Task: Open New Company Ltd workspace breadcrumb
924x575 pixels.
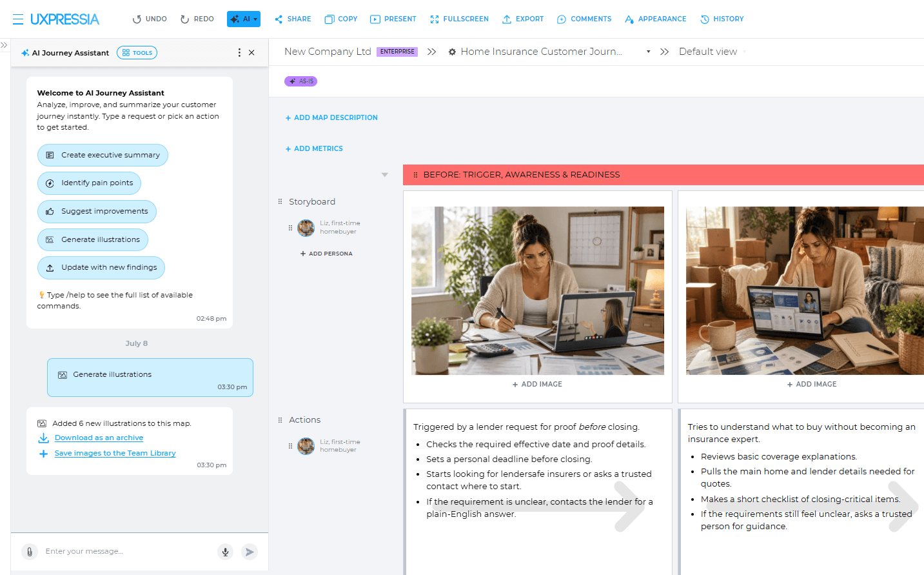Action: (x=328, y=52)
